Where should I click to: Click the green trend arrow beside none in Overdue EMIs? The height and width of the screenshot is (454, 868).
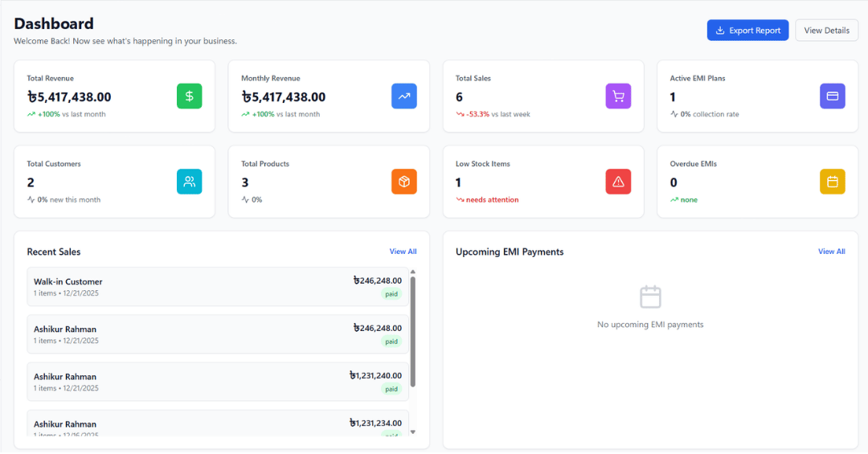tap(674, 200)
